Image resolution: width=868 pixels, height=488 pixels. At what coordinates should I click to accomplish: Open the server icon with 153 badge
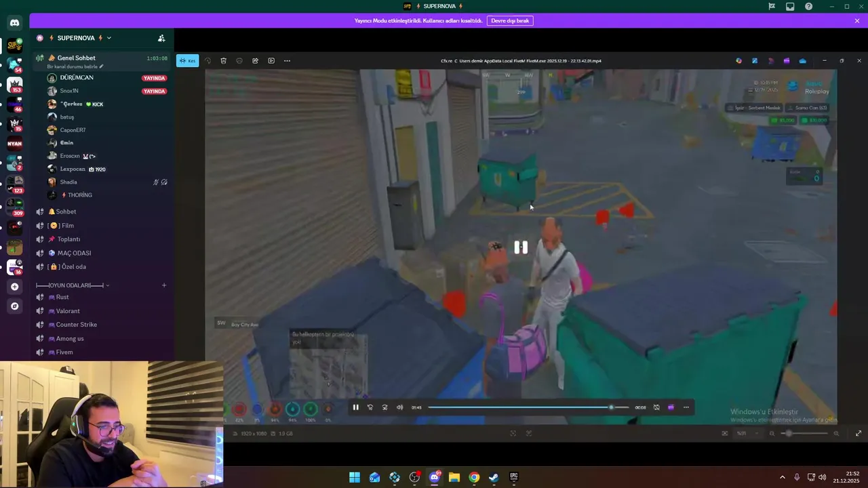click(x=14, y=85)
